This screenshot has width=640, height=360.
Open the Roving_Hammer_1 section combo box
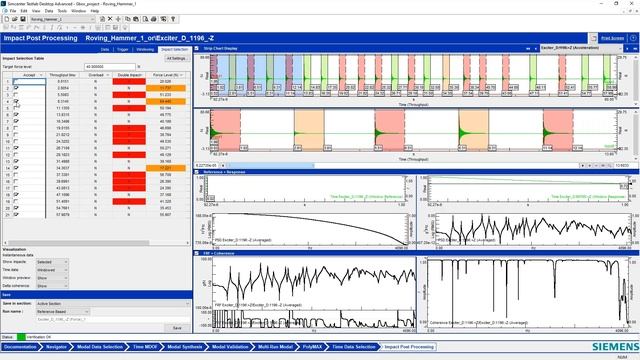(62, 19)
